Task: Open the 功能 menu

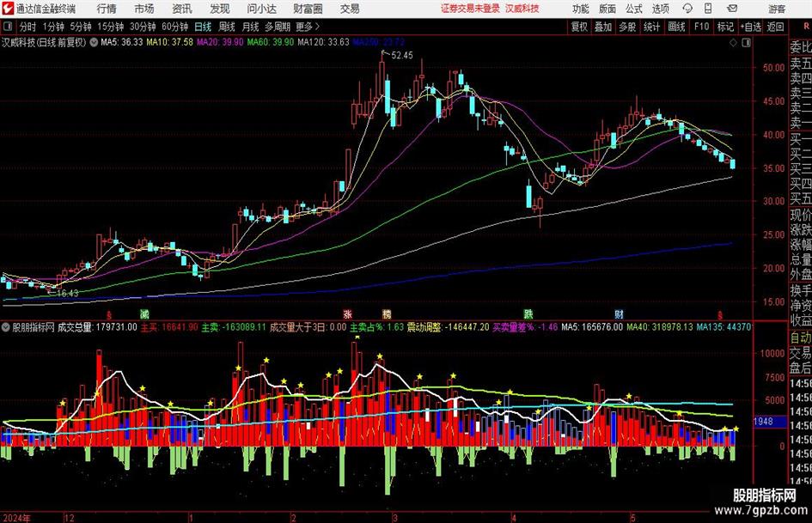Action: [x=580, y=9]
